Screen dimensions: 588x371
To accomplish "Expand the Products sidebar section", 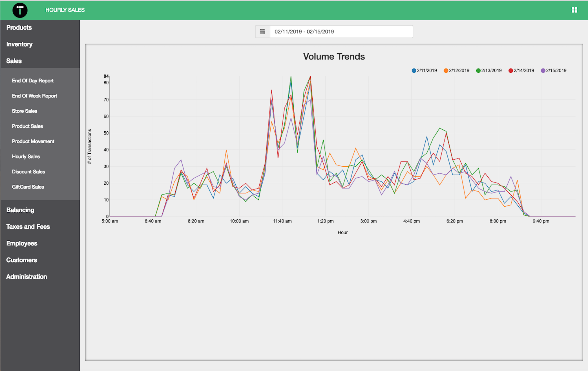I will (19, 28).
